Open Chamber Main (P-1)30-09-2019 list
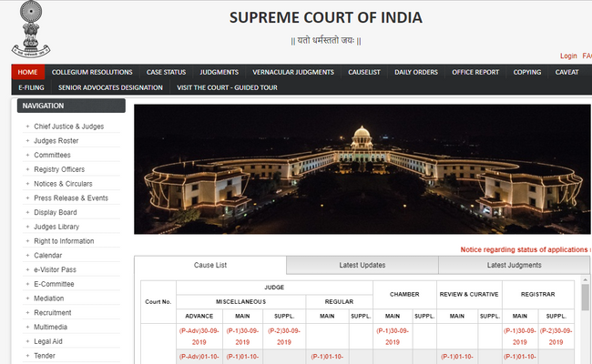592x364 pixels. [393, 337]
